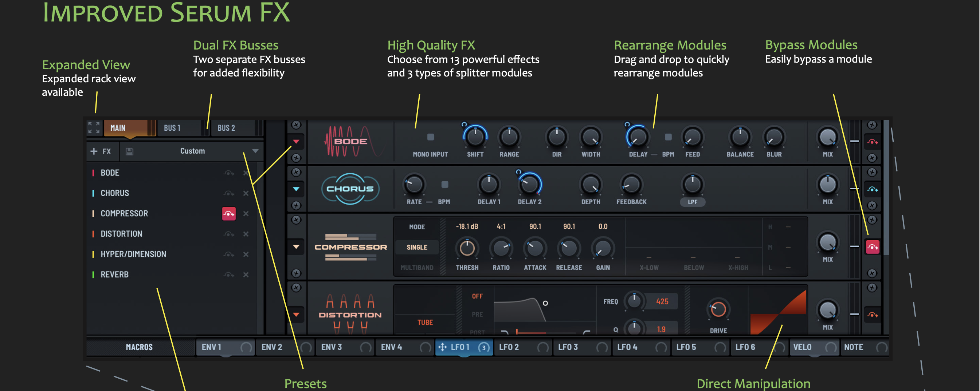Remove DISTORTION from the FX list
Viewport: 980px width, 391px height.
[246, 234]
